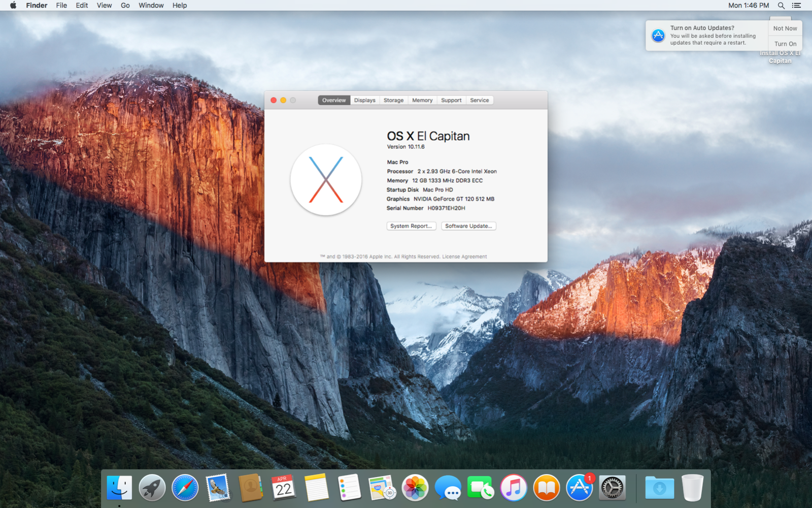Open the Memory tab in About This Mac
Image resolution: width=812 pixels, height=508 pixels.
[422, 100]
